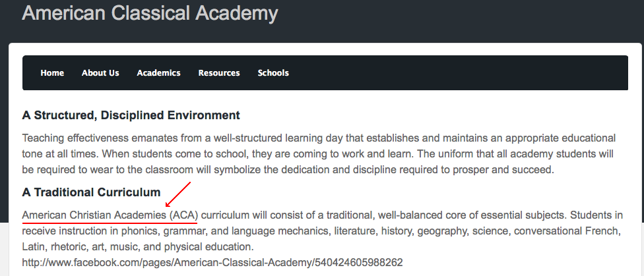Image resolution: width=644 pixels, height=276 pixels.
Task: Click empty space in the dark navigation bar
Action: click(462, 73)
